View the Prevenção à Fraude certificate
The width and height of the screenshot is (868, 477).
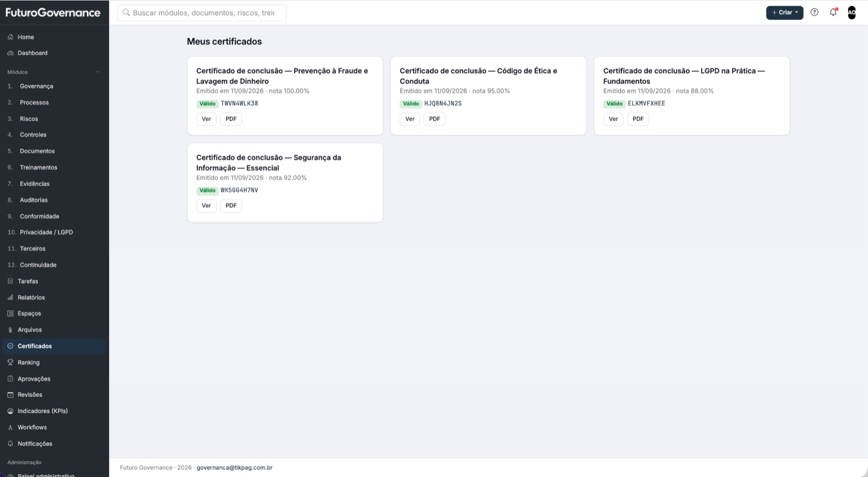pyautogui.click(x=206, y=119)
